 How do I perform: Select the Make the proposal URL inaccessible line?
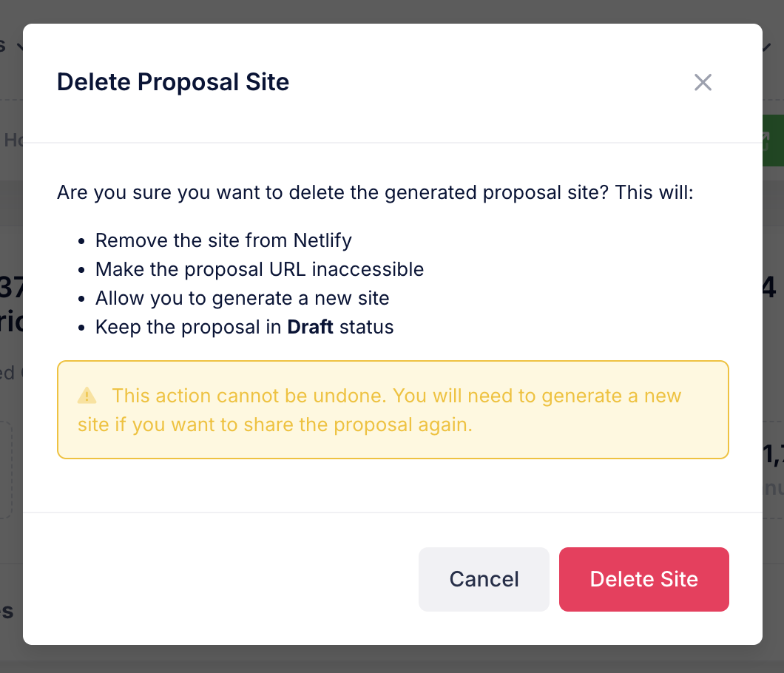[x=260, y=269]
